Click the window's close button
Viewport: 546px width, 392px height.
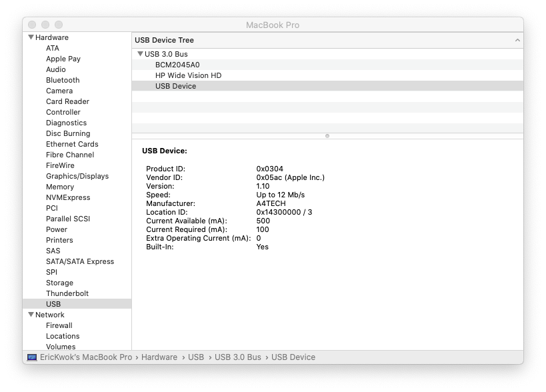[x=32, y=25]
